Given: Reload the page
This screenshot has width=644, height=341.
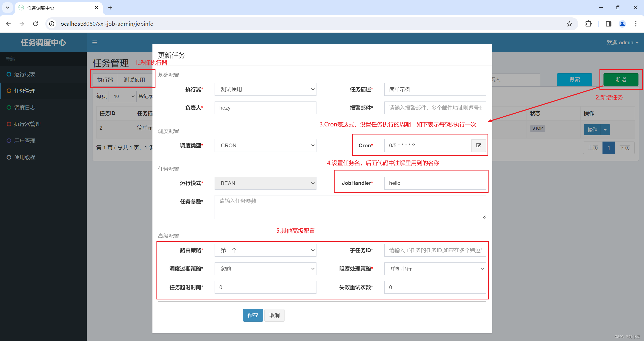Looking at the screenshot, I should pyautogui.click(x=35, y=24).
